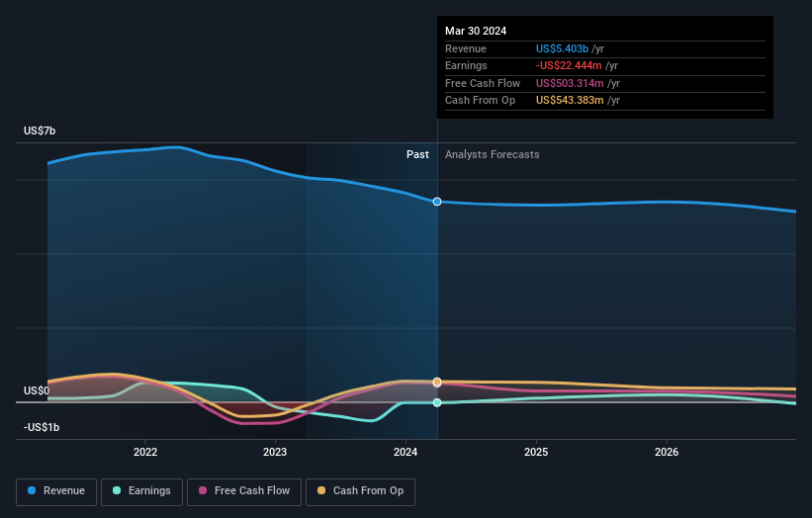812x518 pixels.
Task: Click the orange Cash From Op data marker
Action: pos(437,382)
